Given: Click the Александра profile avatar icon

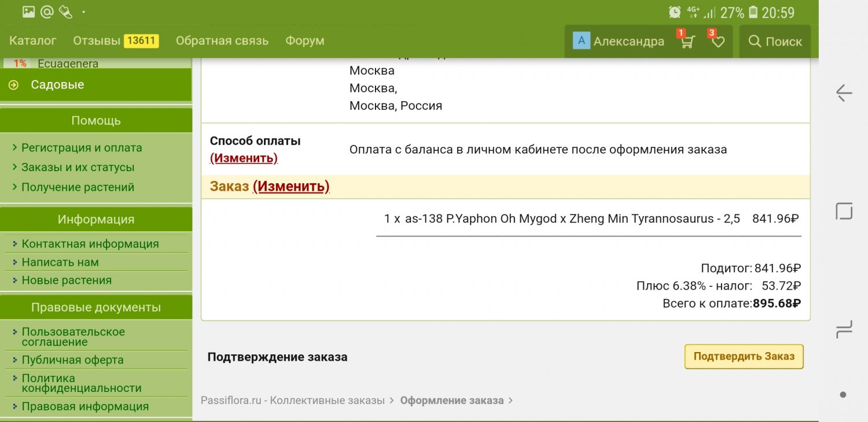Looking at the screenshot, I should coord(581,41).
